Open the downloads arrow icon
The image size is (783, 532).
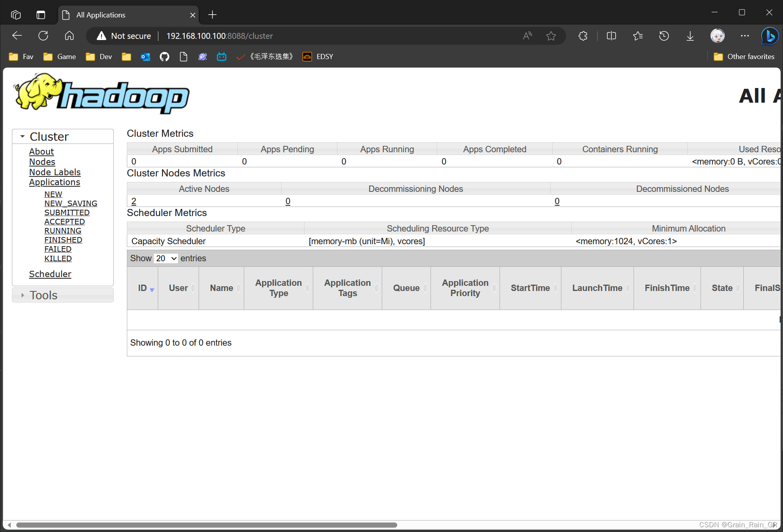[x=690, y=36]
